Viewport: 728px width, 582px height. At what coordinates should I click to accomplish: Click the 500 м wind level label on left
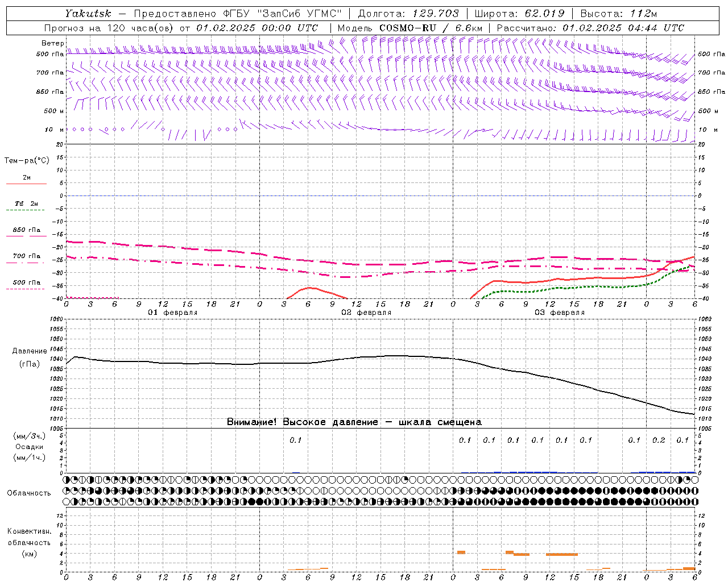click(x=54, y=111)
